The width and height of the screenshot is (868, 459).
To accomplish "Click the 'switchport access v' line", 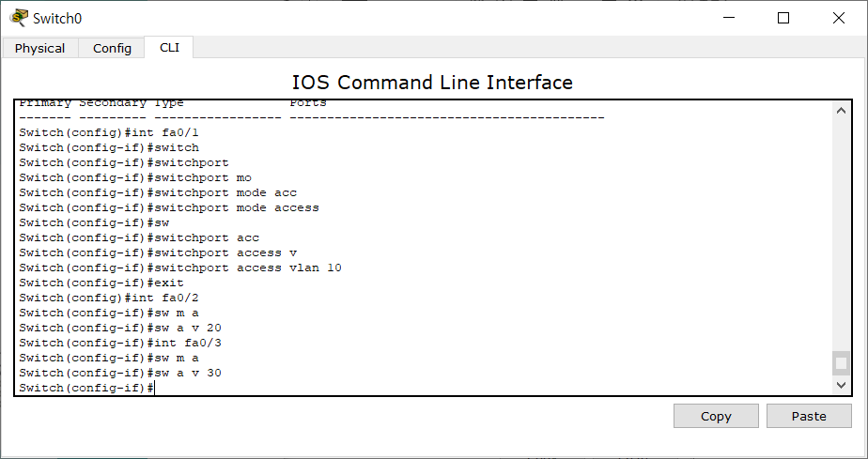I will [x=158, y=252].
